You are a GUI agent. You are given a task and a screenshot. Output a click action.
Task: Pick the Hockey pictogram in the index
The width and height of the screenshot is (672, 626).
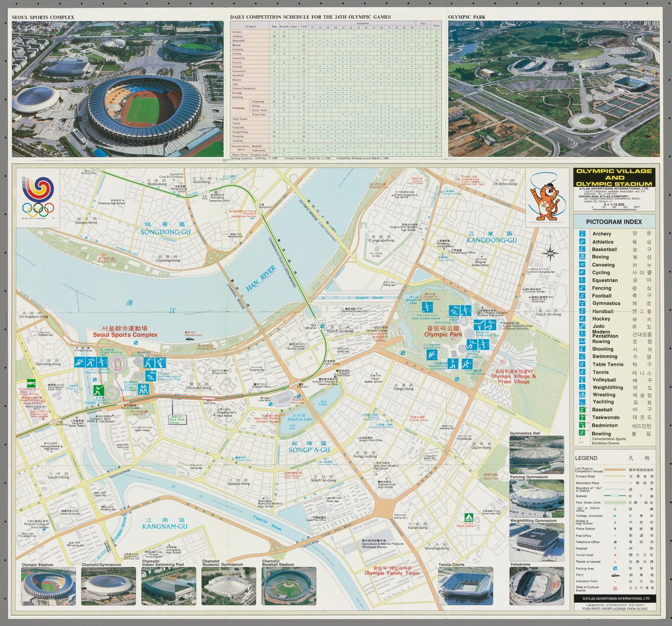point(582,319)
